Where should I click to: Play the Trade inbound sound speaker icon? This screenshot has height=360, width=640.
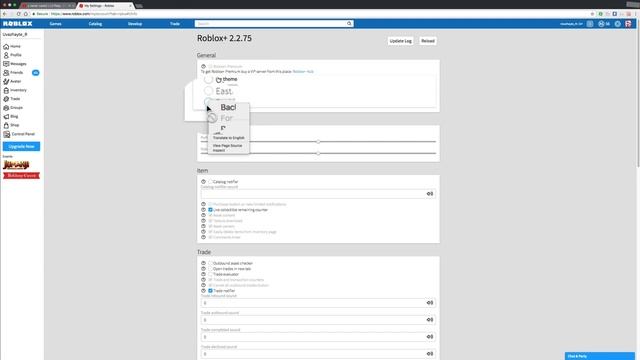pos(430,303)
